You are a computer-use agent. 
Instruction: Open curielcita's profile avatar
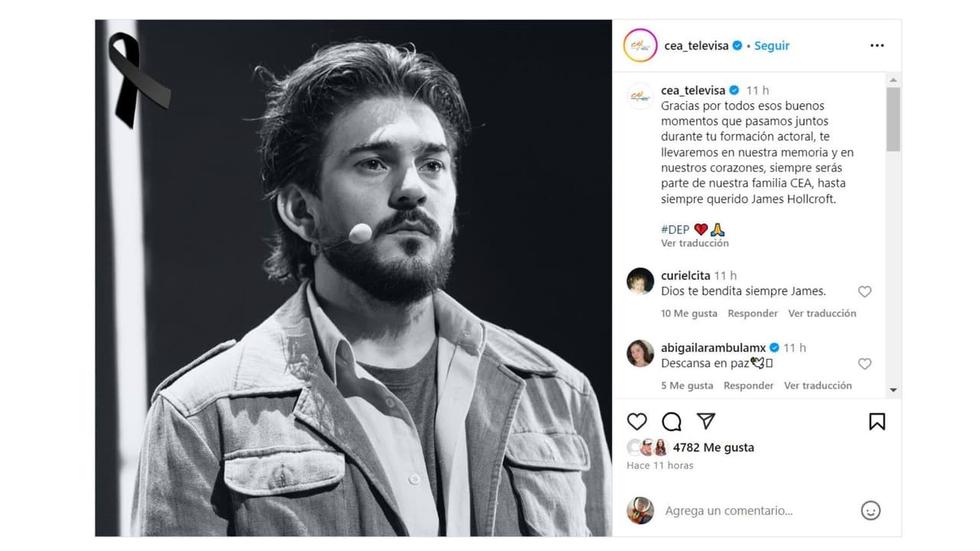pyautogui.click(x=640, y=282)
